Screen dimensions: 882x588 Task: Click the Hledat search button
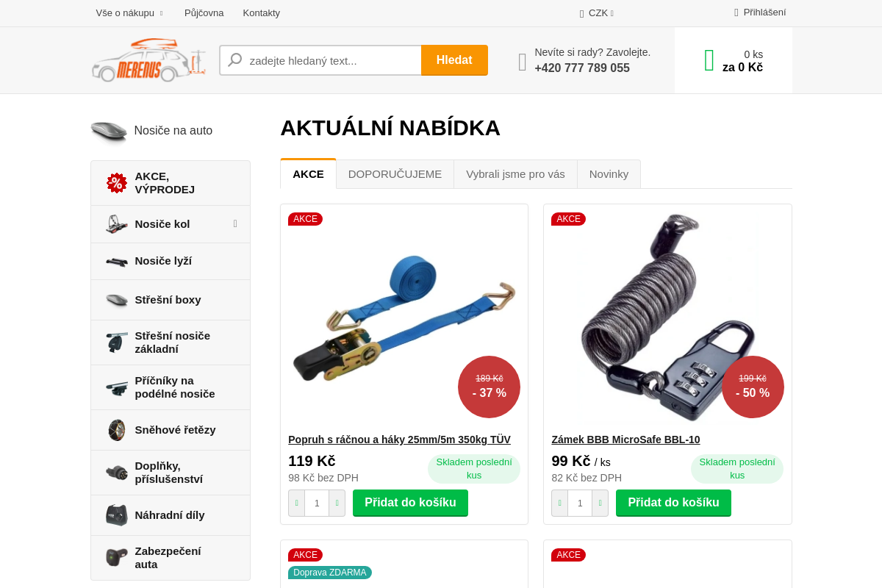(x=454, y=60)
